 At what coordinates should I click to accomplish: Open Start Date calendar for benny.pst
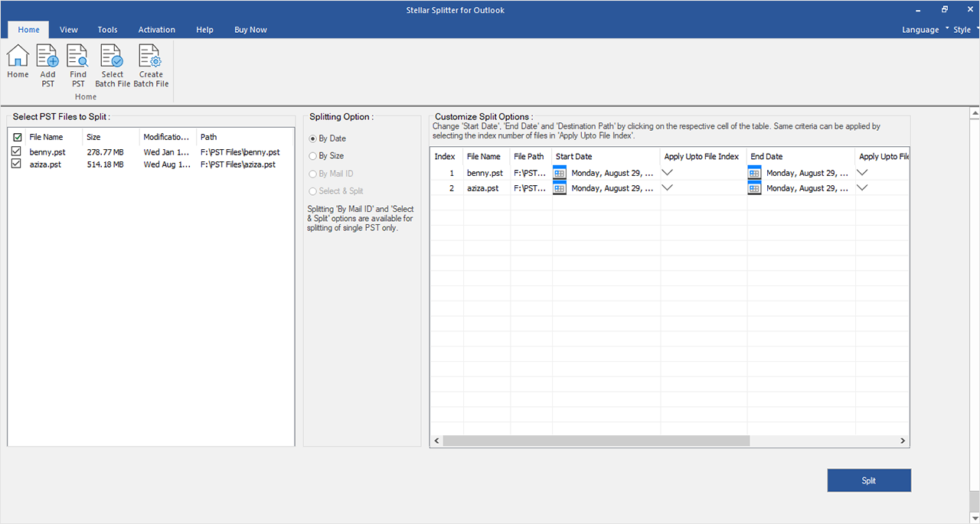[560, 173]
